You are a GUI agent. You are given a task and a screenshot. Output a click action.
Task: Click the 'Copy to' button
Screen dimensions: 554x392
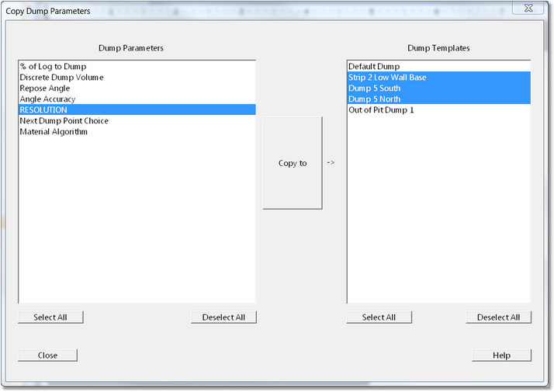[293, 163]
